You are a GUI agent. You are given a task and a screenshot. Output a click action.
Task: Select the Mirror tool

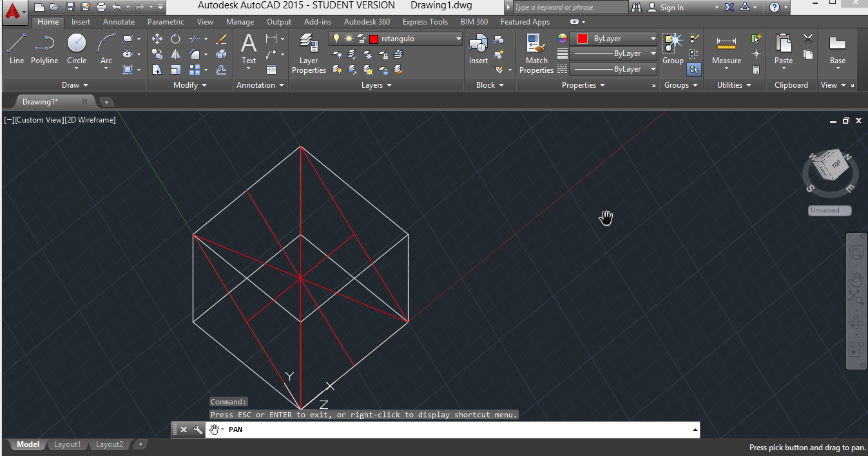click(x=175, y=54)
